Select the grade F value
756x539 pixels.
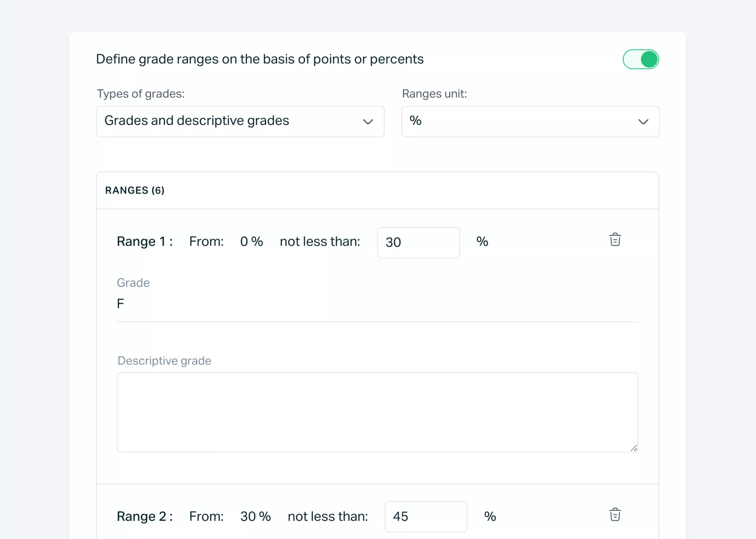pyautogui.click(x=121, y=303)
